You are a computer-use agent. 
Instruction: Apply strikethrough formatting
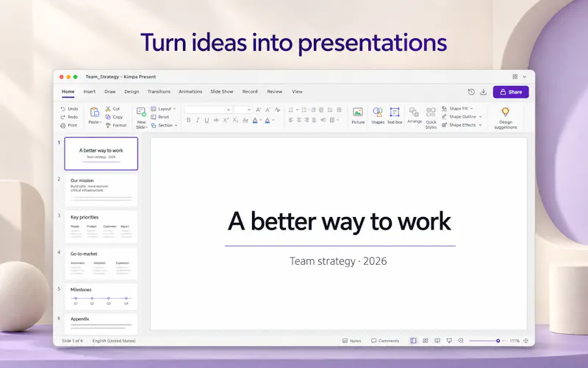click(216, 120)
